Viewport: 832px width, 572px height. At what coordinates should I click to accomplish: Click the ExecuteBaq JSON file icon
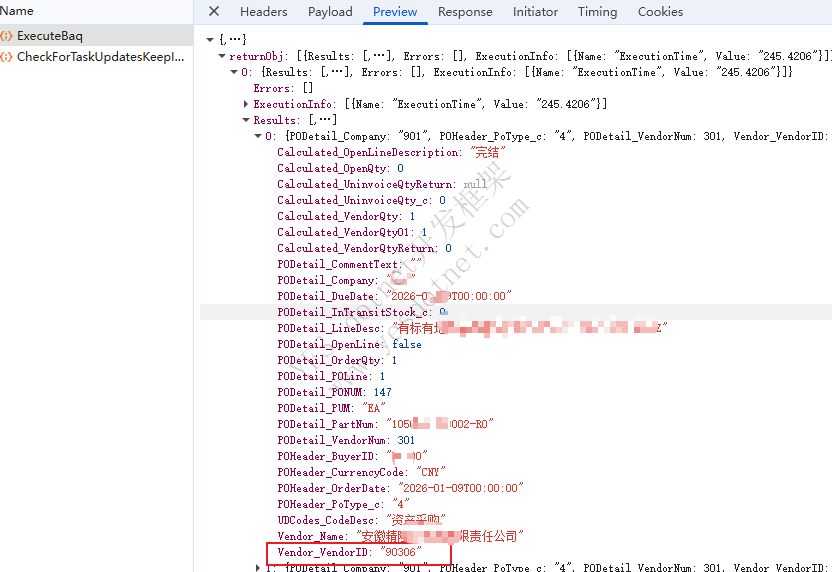point(6,36)
